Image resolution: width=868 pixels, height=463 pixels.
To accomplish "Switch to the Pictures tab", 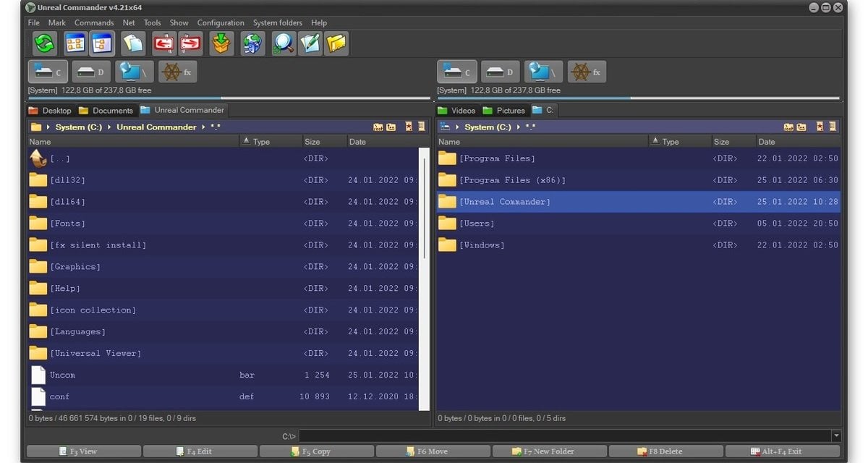I will pyautogui.click(x=504, y=111).
